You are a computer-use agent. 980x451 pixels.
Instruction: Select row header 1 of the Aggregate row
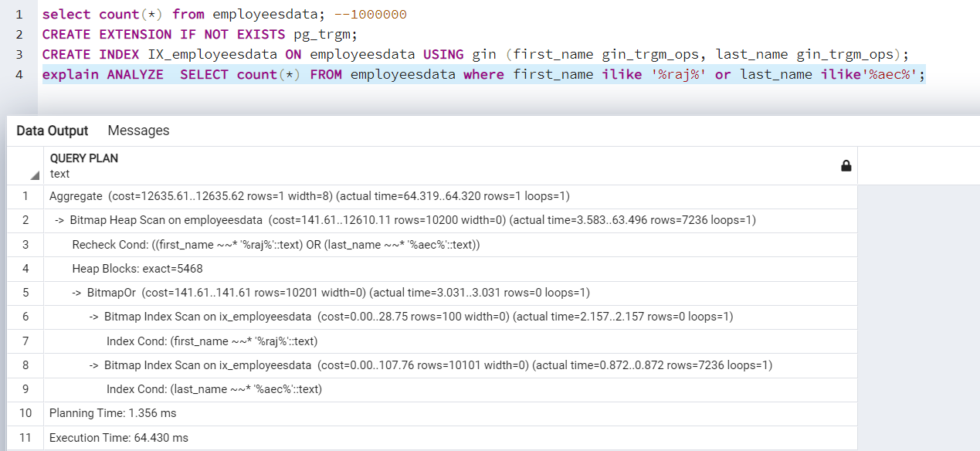pyautogui.click(x=25, y=196)
